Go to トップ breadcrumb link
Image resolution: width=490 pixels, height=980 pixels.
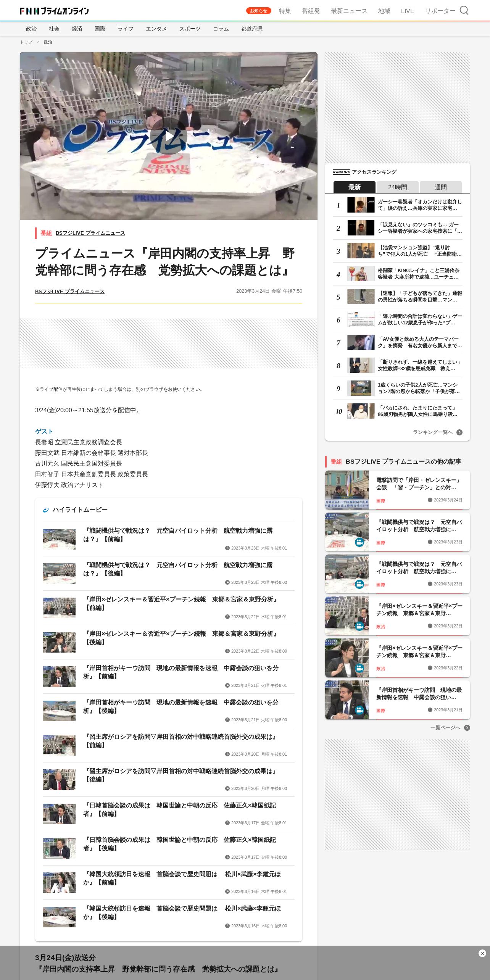[x=26, y=42]
